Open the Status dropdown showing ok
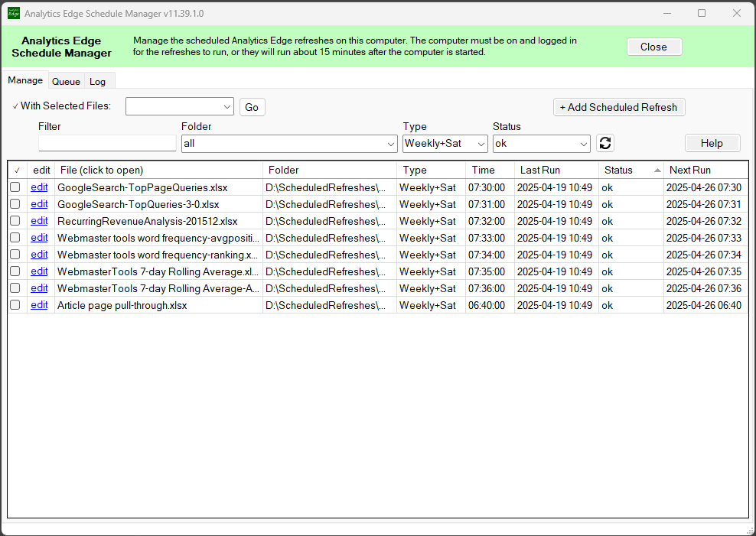Viewport: 756px width, 536px height. click(542, 144)
